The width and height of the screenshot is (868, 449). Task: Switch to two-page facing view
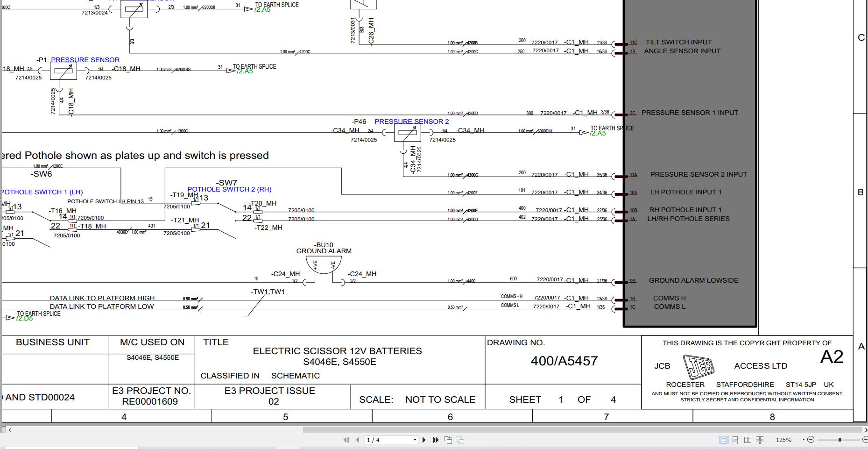click(748, 440)
